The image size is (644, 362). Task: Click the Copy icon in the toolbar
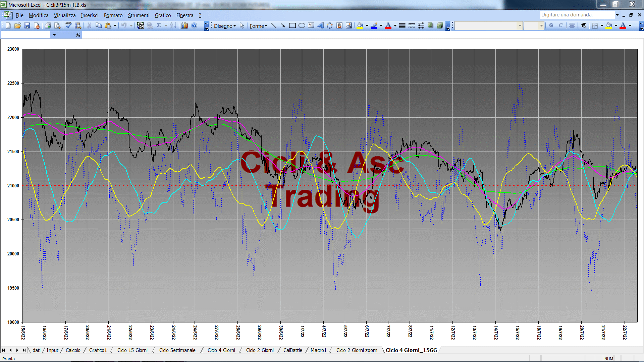pos(99,25)
